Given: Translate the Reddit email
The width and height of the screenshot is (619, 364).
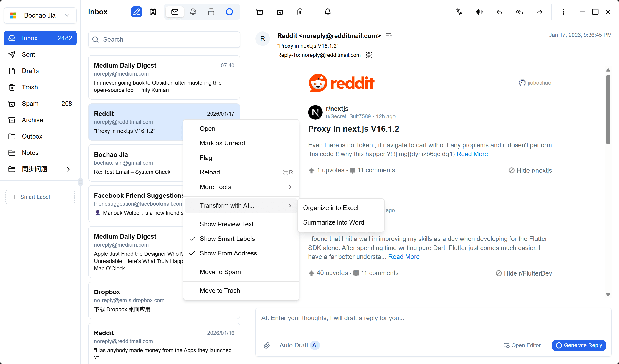Looking at the screenshot, I should [459, 12].
